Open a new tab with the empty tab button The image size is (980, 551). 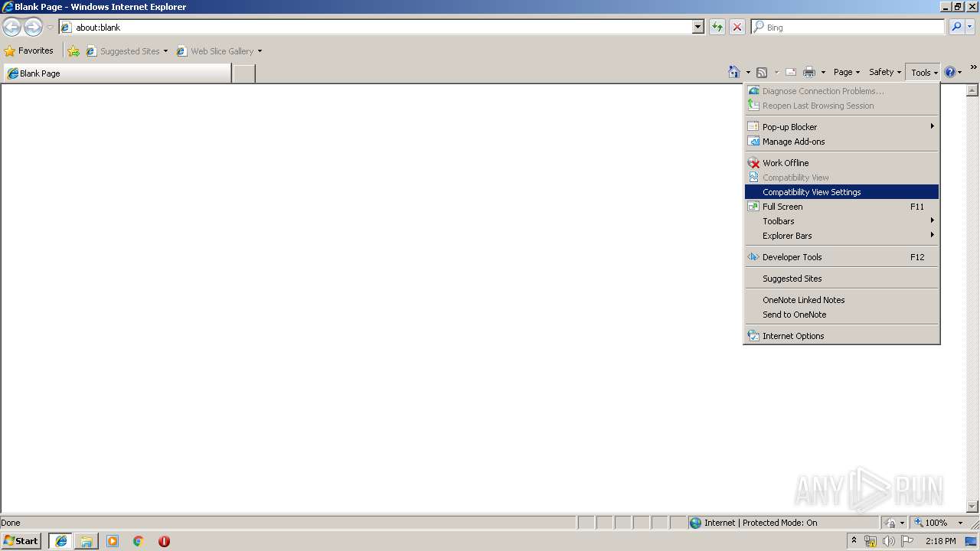243,73
